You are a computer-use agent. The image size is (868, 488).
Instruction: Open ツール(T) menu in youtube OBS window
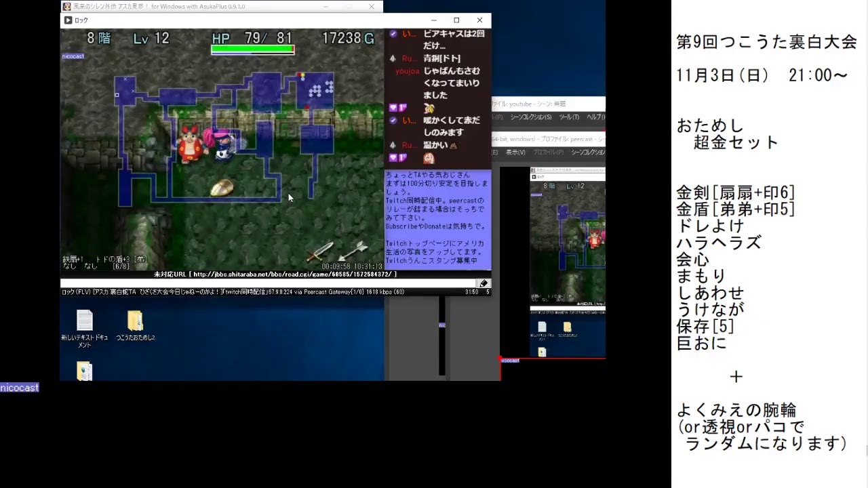569,117
